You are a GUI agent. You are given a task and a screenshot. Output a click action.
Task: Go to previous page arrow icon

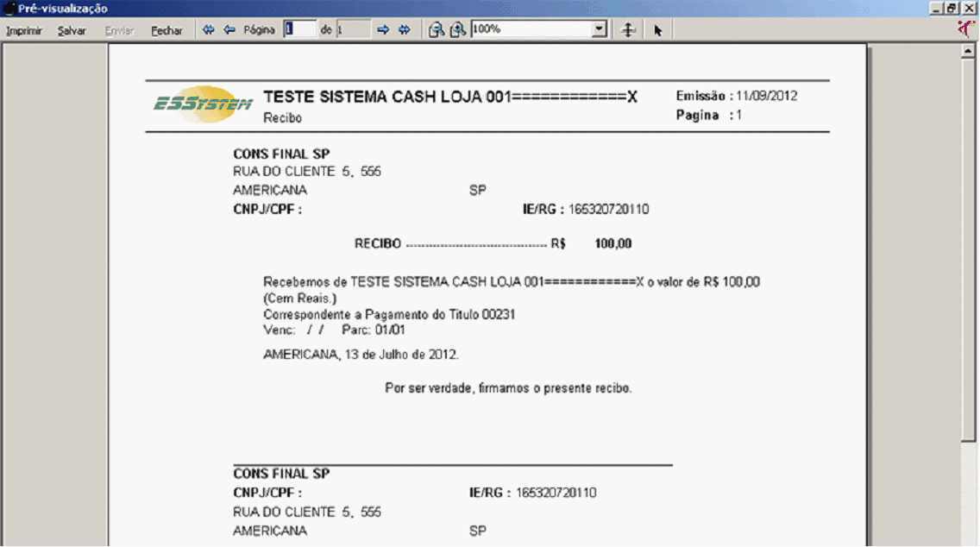pos(229,30)
